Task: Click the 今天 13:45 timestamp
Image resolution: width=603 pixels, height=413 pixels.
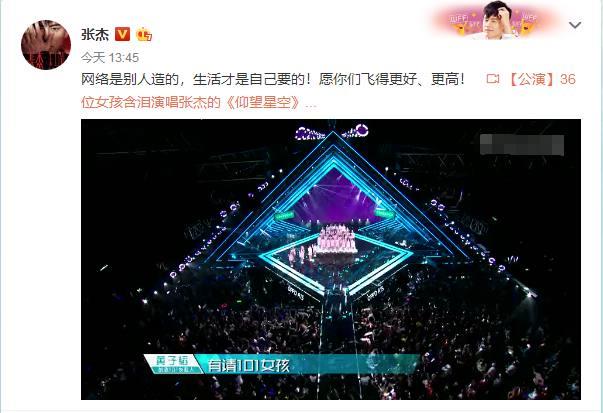Action: pyautogui.click(x=110, y=58)
